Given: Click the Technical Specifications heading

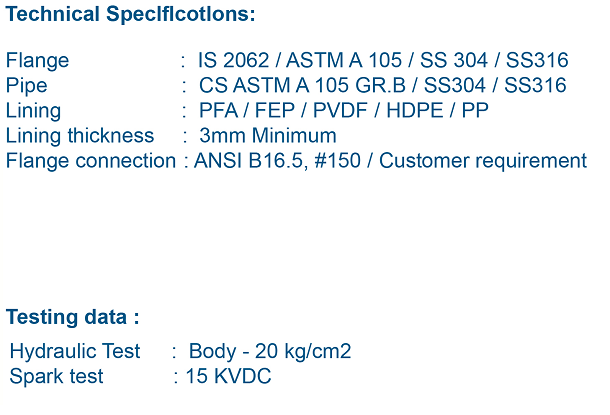Looking at the screenshot, I should pos(130,14).
